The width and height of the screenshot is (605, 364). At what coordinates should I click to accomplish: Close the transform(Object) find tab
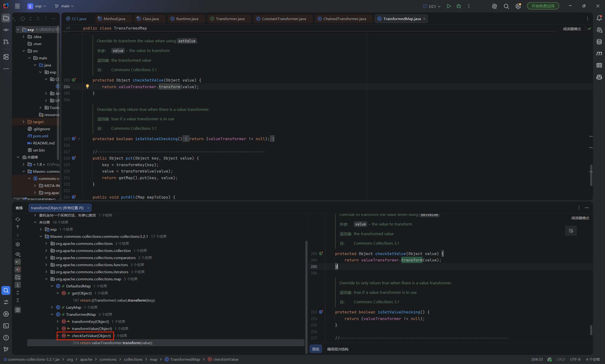[88, 208]
